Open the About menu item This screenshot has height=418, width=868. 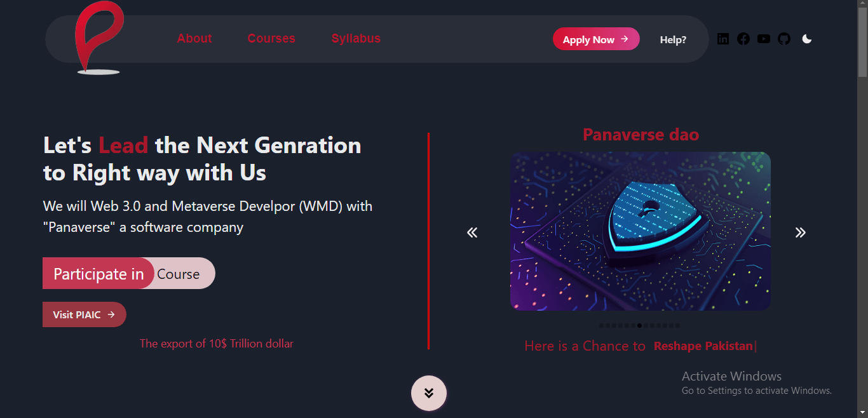click(x=194, y=38)
